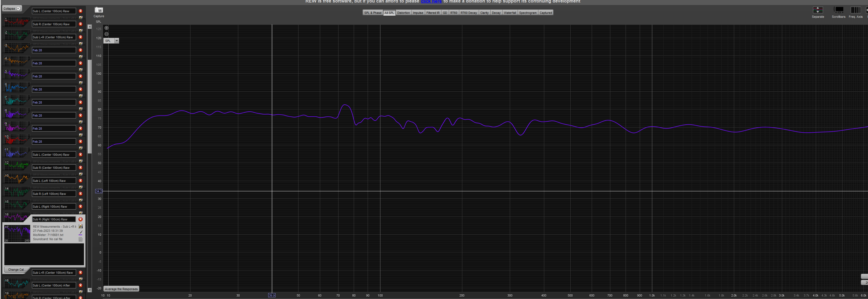The width and height of the screenshot is (868, 299).
Task: Click 'Soundcard: No cal file' text
Action: tap(47, 239)
